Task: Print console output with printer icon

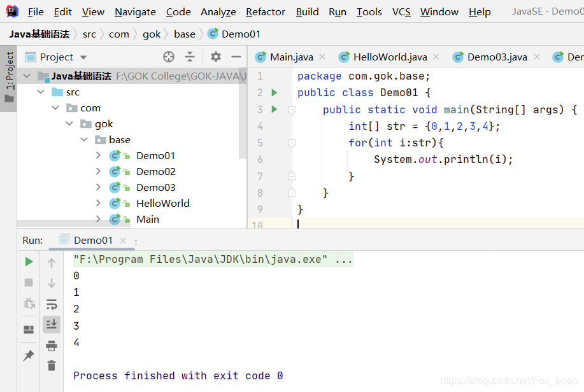Action: 52,346
